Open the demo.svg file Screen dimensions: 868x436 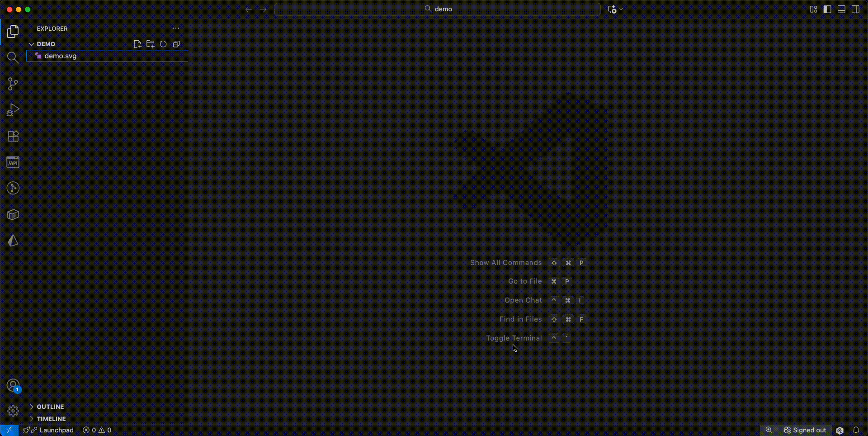107,56
